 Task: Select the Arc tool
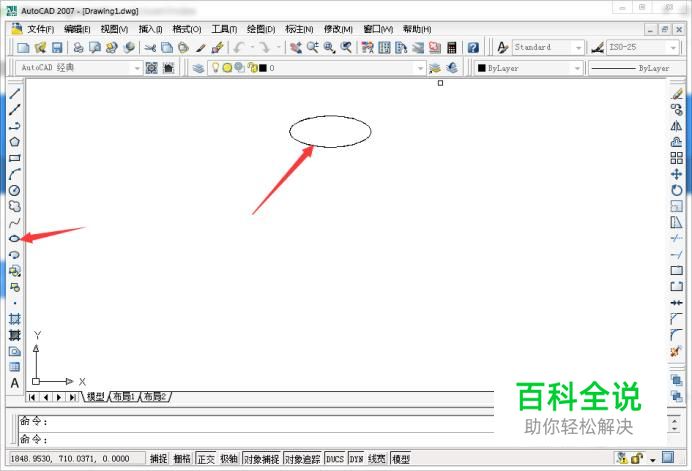pos(15,174)
